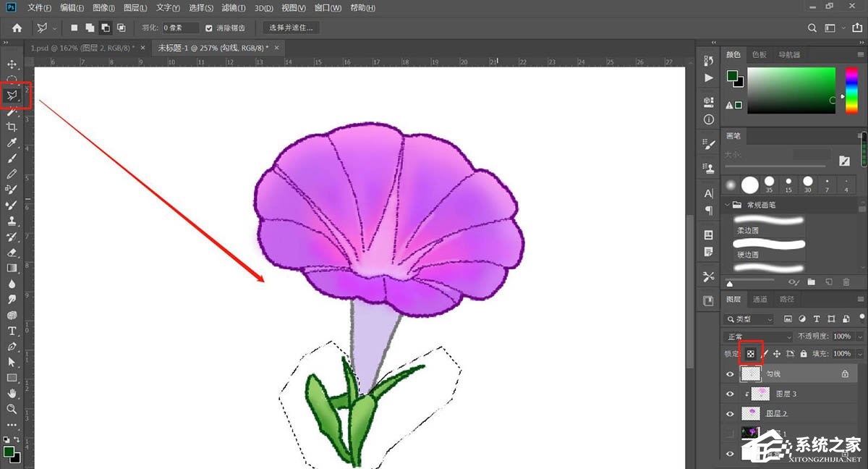868x469 pixels.
Task: Click the Home icon in options bar
Action: 17,28
